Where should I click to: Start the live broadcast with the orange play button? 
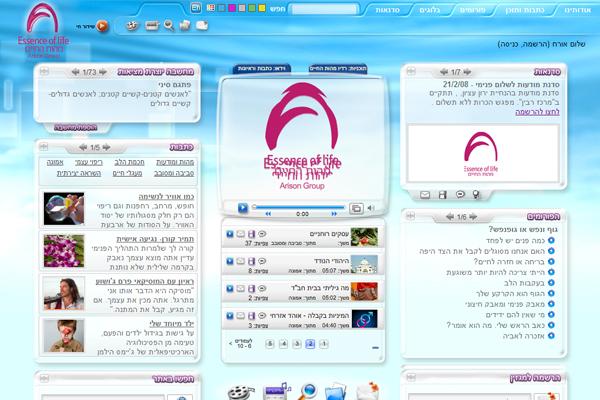tap(102, 26)
